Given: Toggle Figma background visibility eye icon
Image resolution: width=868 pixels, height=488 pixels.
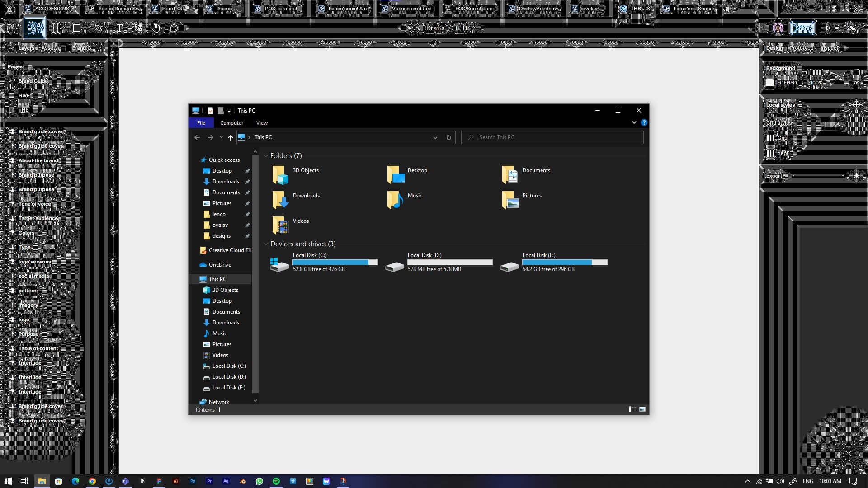Looking at the screenshot, I should click(x=856, y=83).
